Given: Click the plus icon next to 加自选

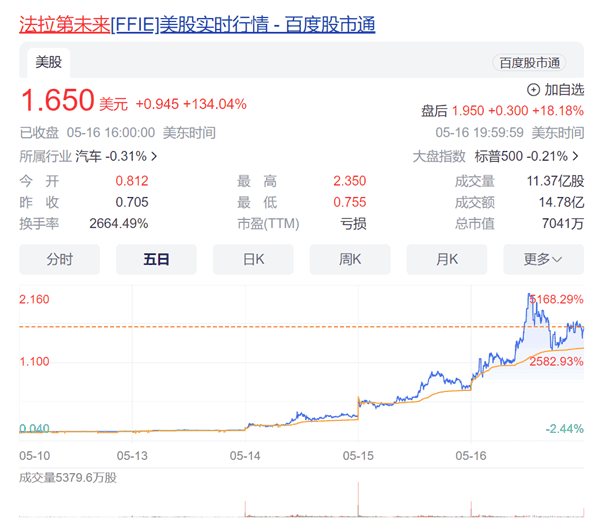Looking at the screenshot, I should click(x=533, y=90).
